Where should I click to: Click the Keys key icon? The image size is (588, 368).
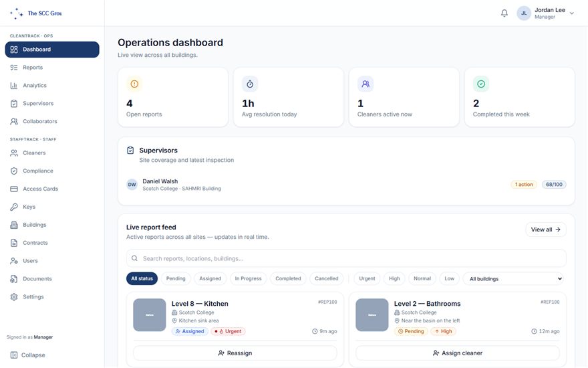(14, 207)
